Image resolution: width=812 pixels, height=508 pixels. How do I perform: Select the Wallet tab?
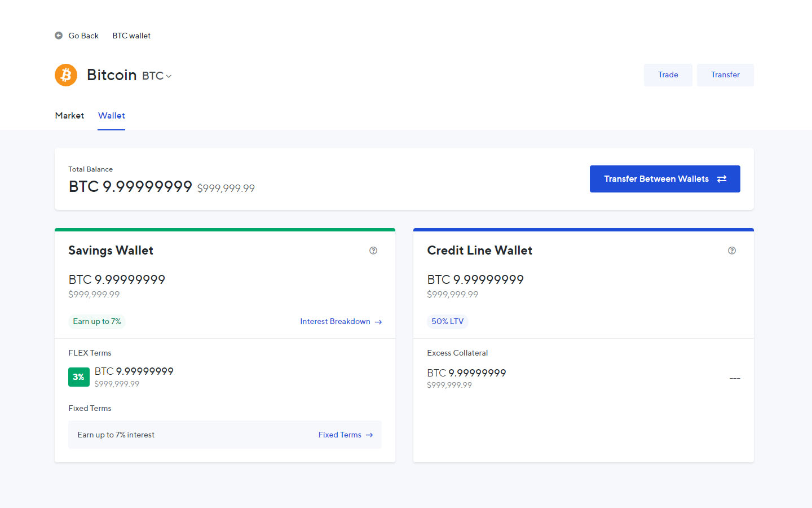112,116
